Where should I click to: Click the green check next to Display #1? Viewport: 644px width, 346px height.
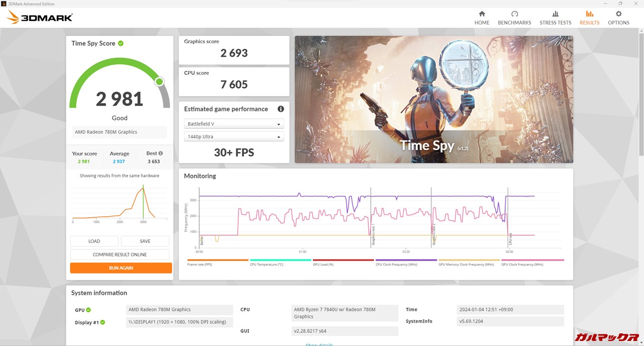(x=103, y=322)
